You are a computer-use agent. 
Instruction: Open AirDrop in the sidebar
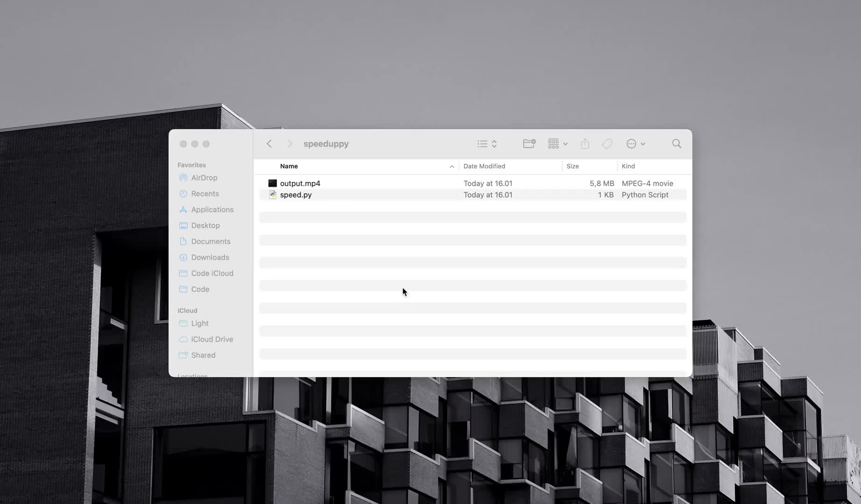tap(204, 178)
